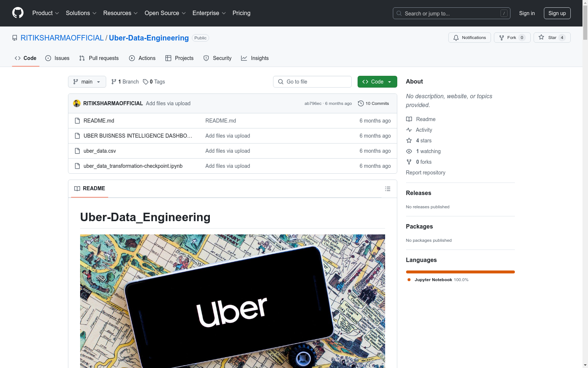Open the uber_data.csv file
This screenshot has height=368, width=588.
click(100, 151)
